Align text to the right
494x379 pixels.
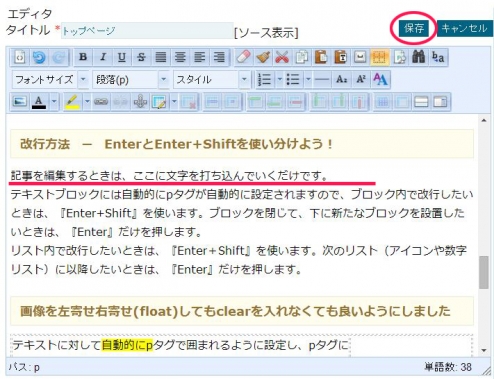click(219, 57)
